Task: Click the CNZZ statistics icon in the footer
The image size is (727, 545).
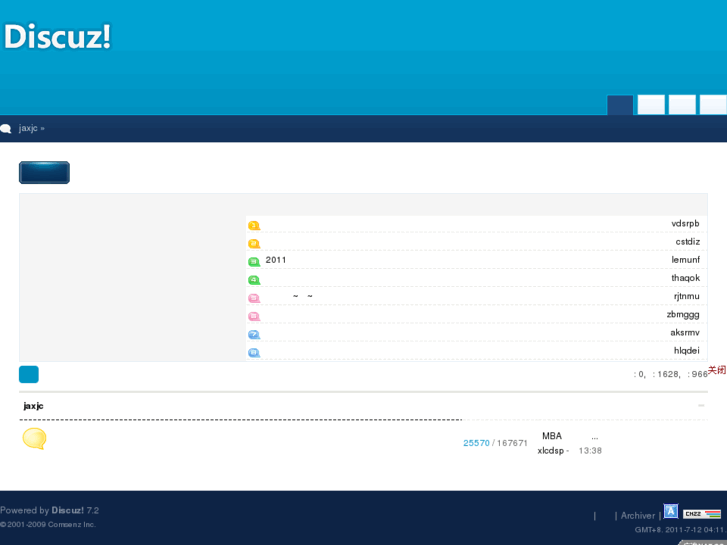Action: coord(702,514)
